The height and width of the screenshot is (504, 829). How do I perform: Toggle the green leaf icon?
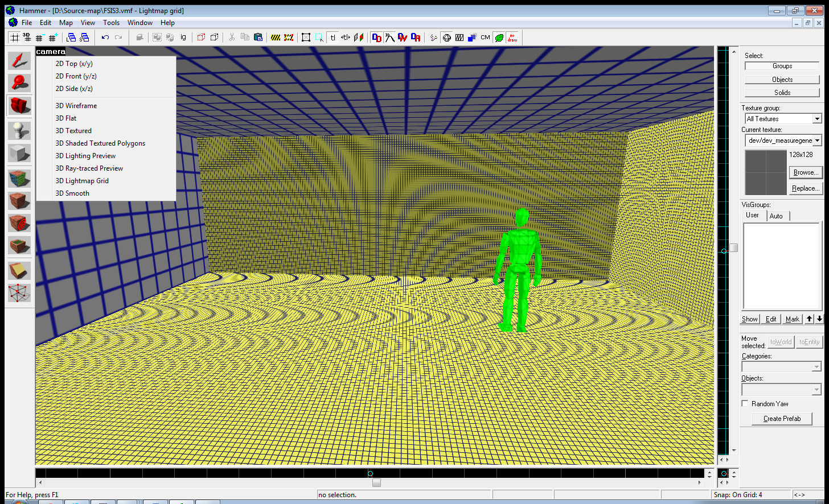tap(499, 38)
